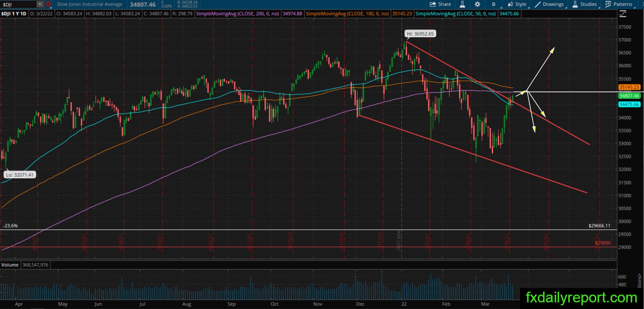The image size is (644, 309).
Task: Click the close value C: 34807.46
Action: (156, 14)
